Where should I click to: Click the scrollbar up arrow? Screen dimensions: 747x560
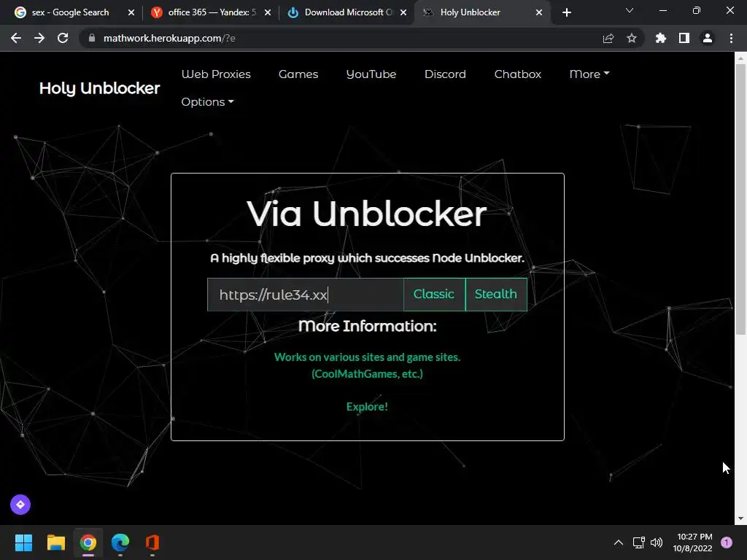point(740,58)
